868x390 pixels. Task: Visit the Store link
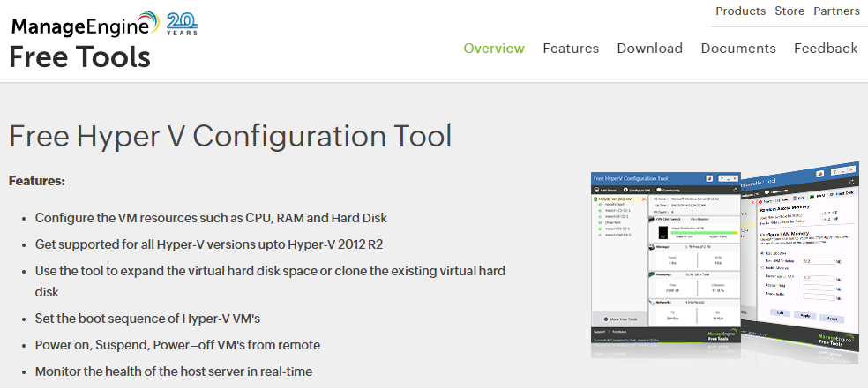(789, 11)
